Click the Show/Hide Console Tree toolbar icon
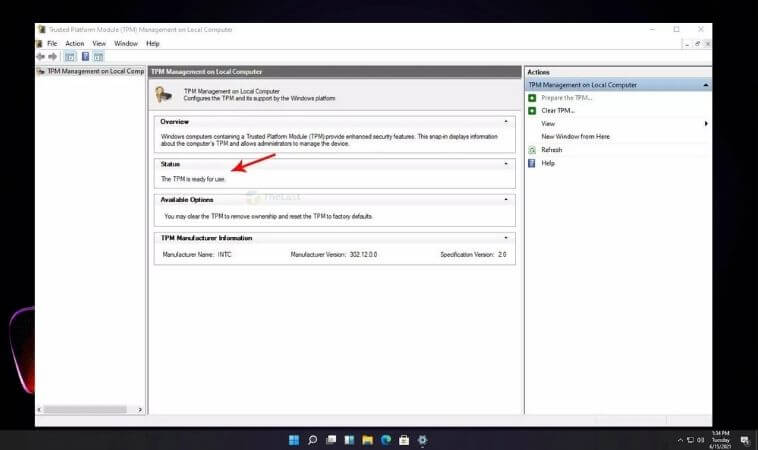This screenshot has width=758, height=450. tap(70, 57)
